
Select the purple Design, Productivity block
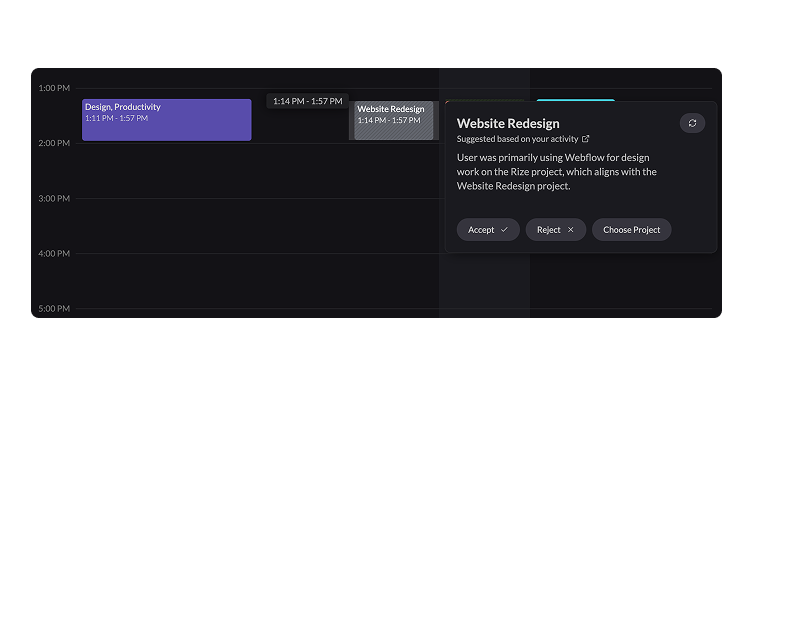tap(166, 120)
